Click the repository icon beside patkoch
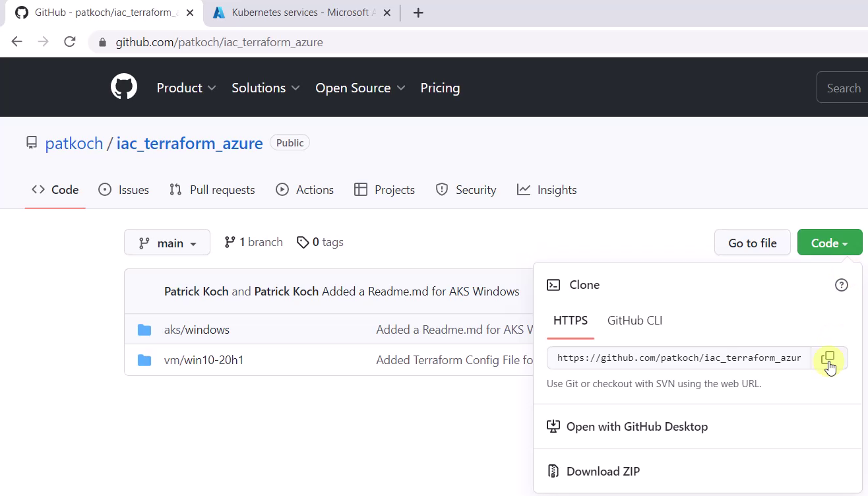This screenshot has height=496, width=868. click(x=32, y=143)
